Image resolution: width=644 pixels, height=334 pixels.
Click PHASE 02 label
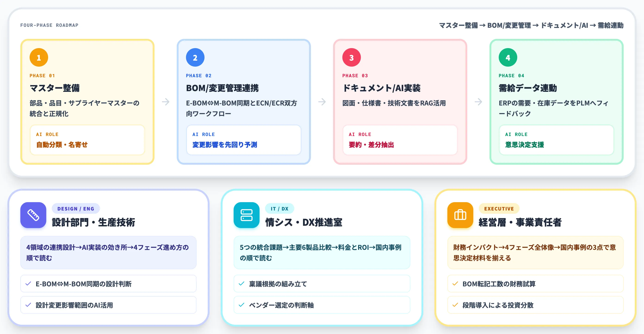(199, 75)
